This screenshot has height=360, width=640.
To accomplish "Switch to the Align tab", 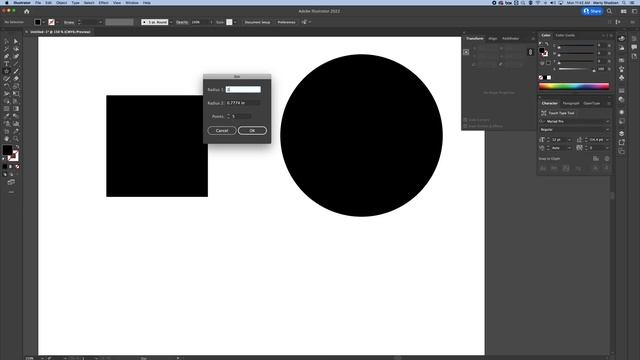I will click(x=493, y=39).
